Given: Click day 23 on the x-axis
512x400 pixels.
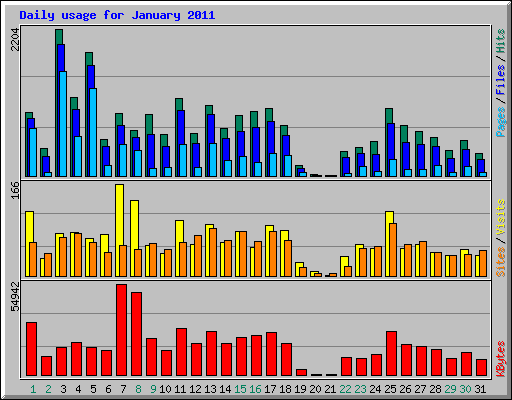Looking at the screenshot, I should tap(360, 389).
